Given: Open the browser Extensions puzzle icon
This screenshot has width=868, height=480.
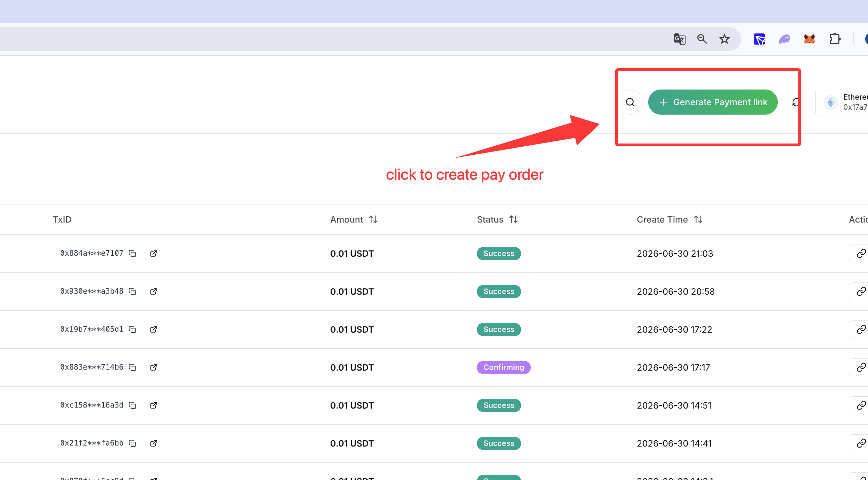Looking at the screenshot, I should tap(835, 39).
